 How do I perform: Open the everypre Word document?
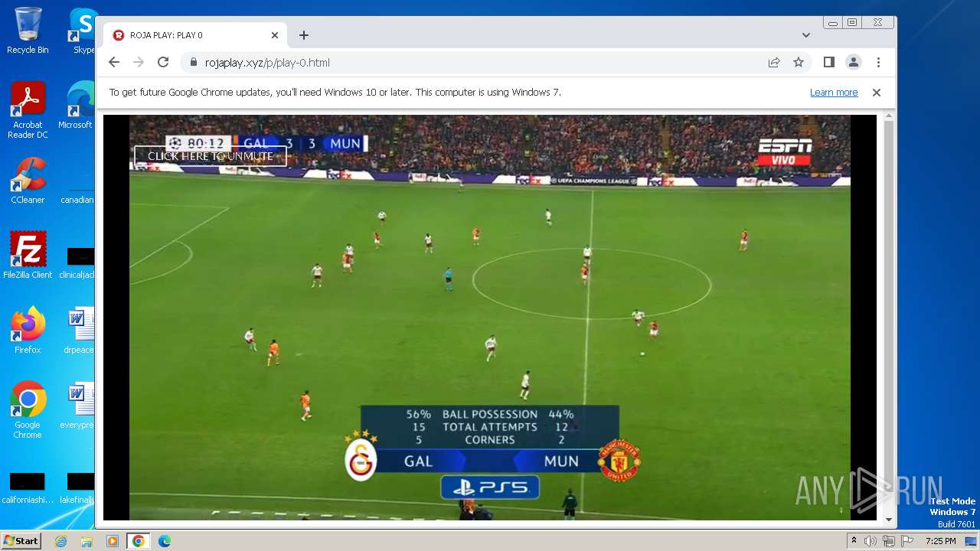(x=78, y=405)
